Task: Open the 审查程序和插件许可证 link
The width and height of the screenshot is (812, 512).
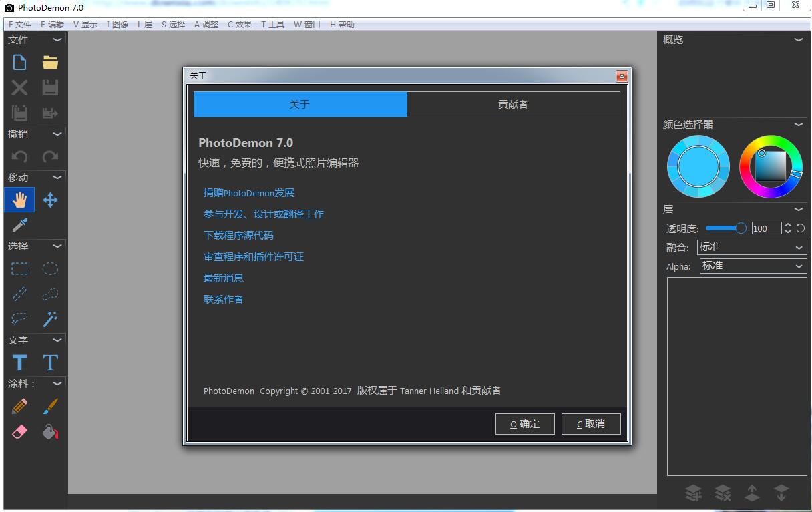Action: (254, 257)
